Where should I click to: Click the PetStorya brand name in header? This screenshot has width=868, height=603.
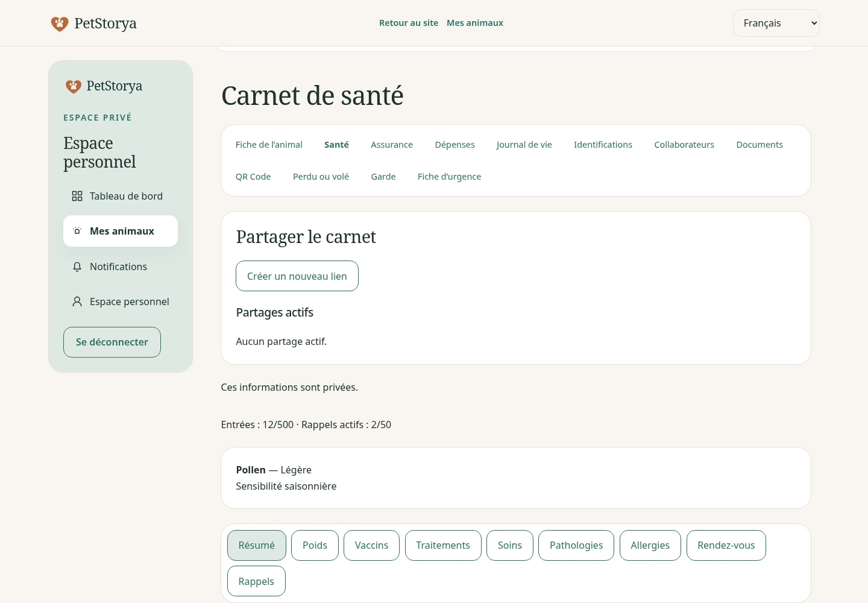coord(105,24)
